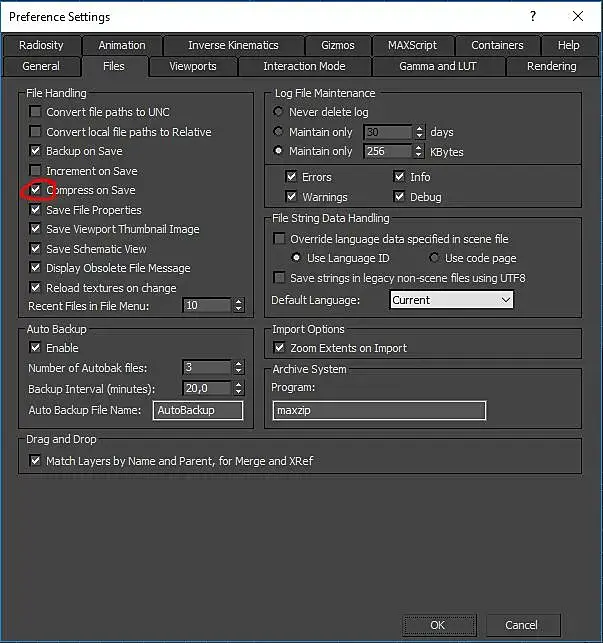Toggle Backup on Save checkbox

click(36, 151)
